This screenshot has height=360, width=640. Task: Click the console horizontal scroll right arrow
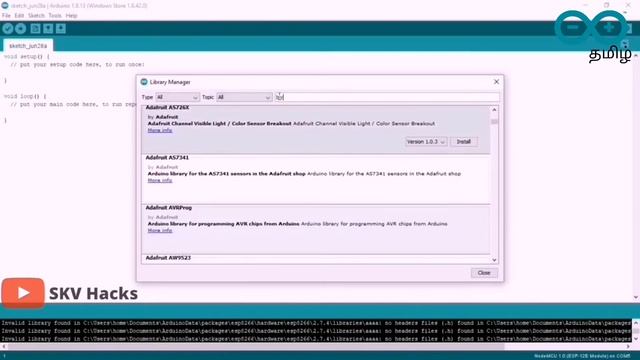click(x=628, y=347)
